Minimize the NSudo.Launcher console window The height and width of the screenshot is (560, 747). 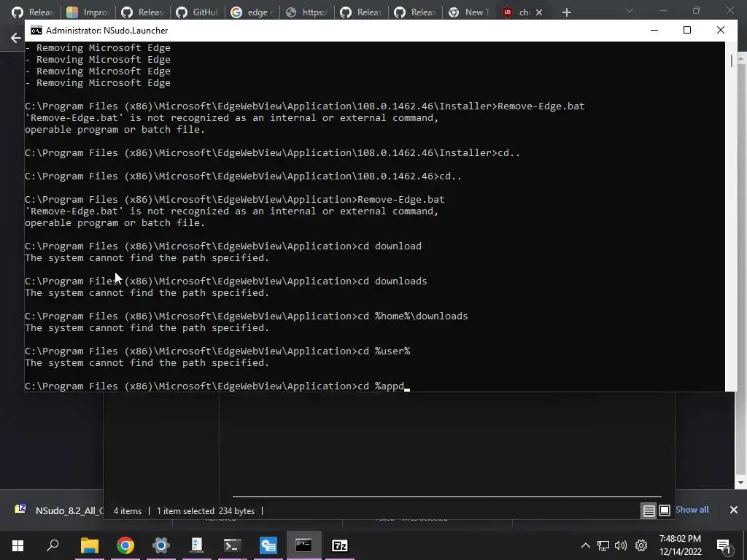pyautogui.click(x=654, y=30)
